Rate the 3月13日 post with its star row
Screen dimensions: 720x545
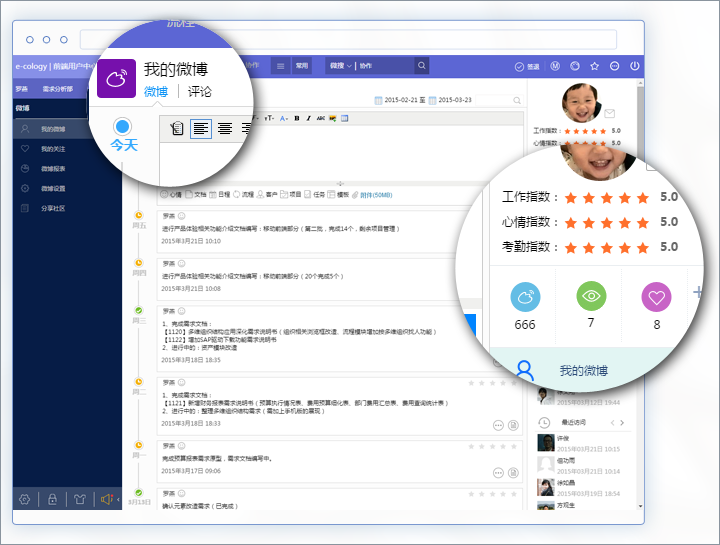[492, 494]
